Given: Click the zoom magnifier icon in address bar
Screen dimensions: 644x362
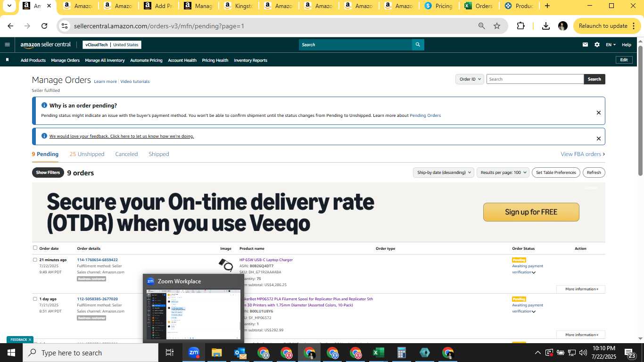Looking at the screenshot, I should point(481,26).
